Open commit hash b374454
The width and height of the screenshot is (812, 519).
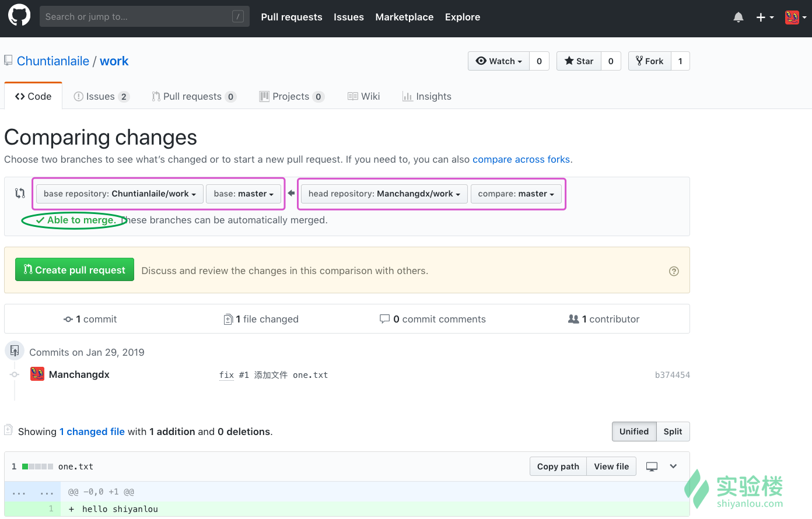click(x=672, y=375)
